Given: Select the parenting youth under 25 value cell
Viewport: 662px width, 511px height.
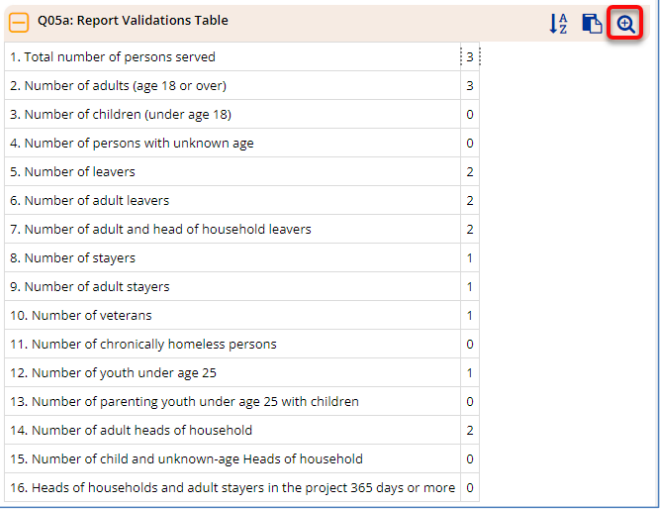Looking at the screenshot, I should (x=470, y=402).
